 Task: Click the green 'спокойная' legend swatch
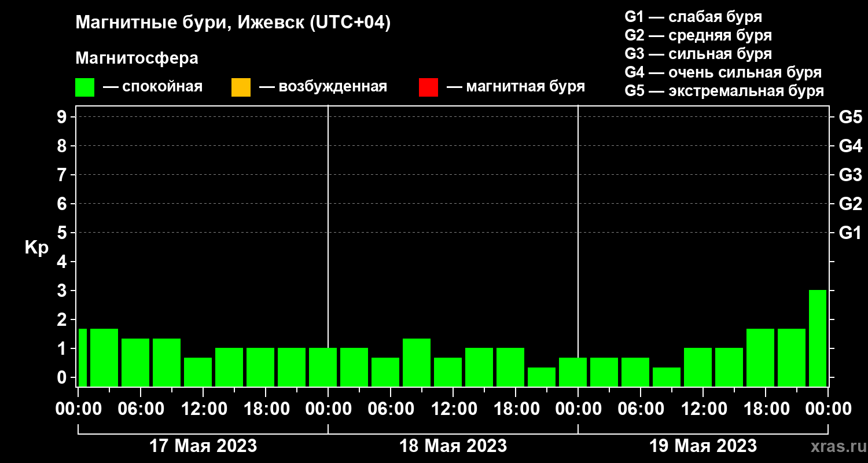(x=84, y=87)
